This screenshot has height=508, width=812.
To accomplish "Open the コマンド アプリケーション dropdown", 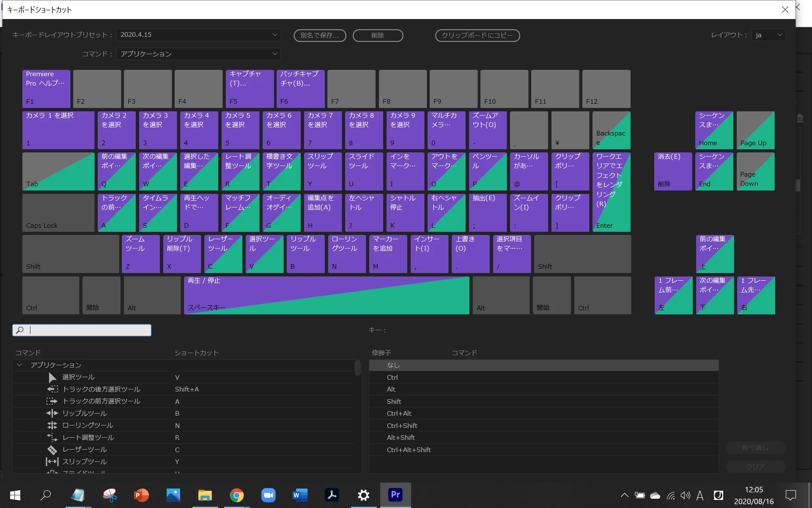I will tap(198, 54).
